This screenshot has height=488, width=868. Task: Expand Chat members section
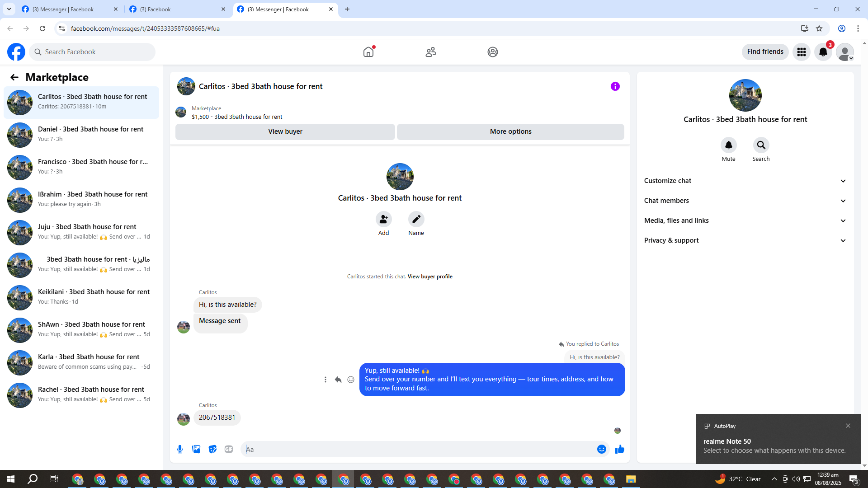[745, 201]
